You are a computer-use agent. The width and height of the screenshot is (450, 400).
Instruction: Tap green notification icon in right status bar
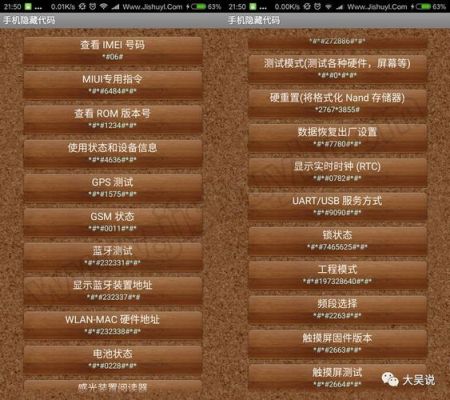[x=253, y=6]
